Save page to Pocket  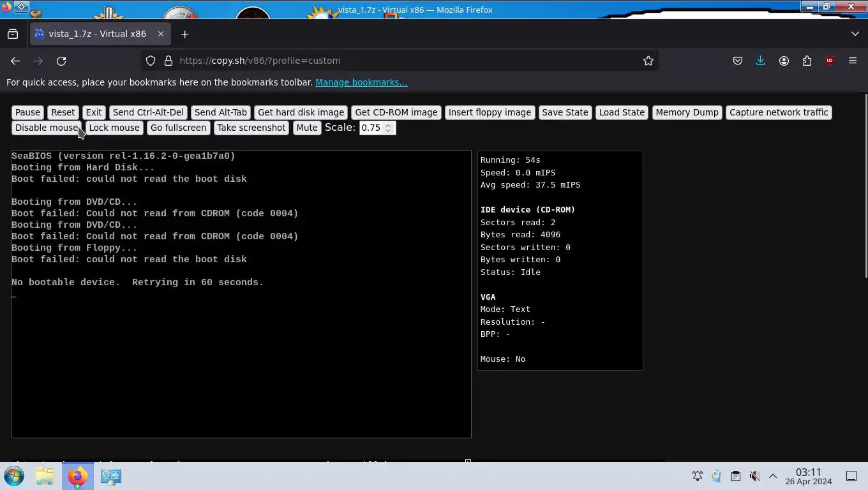click(x=738, y=61)
